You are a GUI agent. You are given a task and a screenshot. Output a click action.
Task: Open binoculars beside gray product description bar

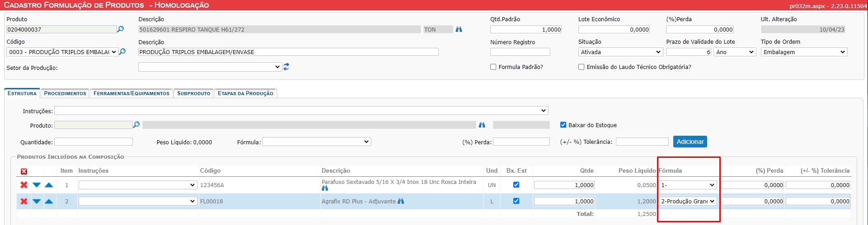click(482, 125)
